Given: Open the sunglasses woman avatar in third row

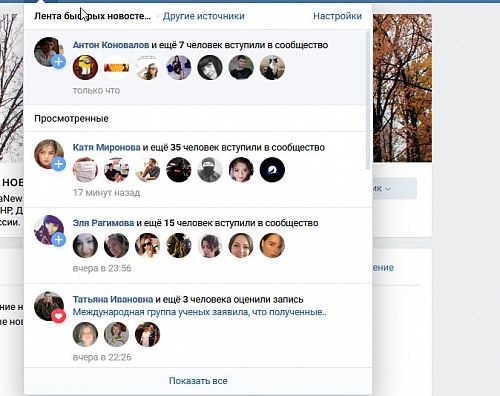Looking at the screenshot, I should [147, 246].
